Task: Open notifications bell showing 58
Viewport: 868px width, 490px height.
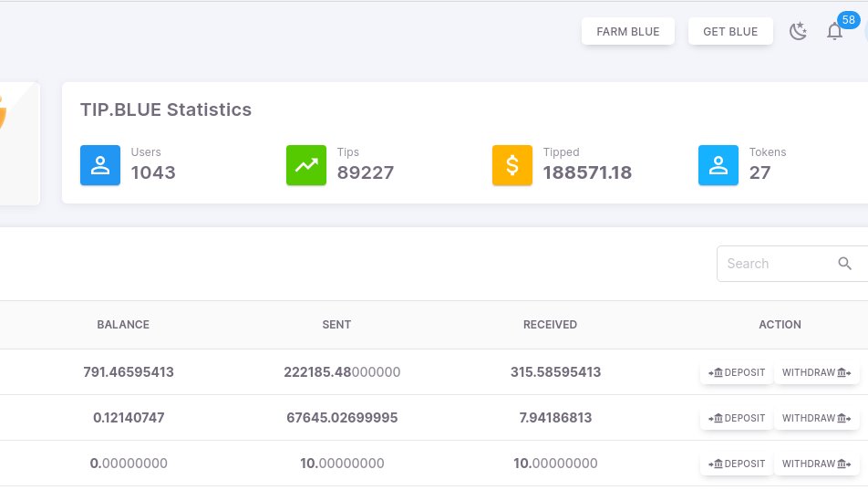Action: point(835,31)
